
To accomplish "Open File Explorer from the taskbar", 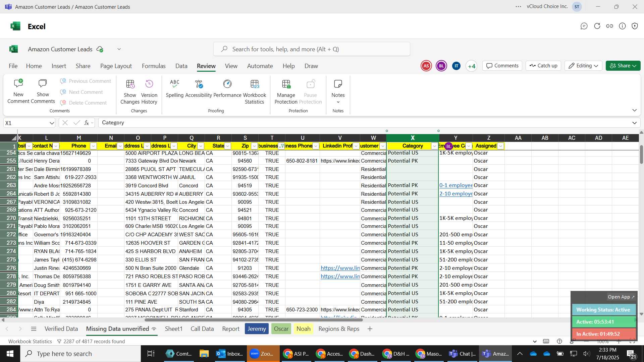I will [x=204, y=354].
